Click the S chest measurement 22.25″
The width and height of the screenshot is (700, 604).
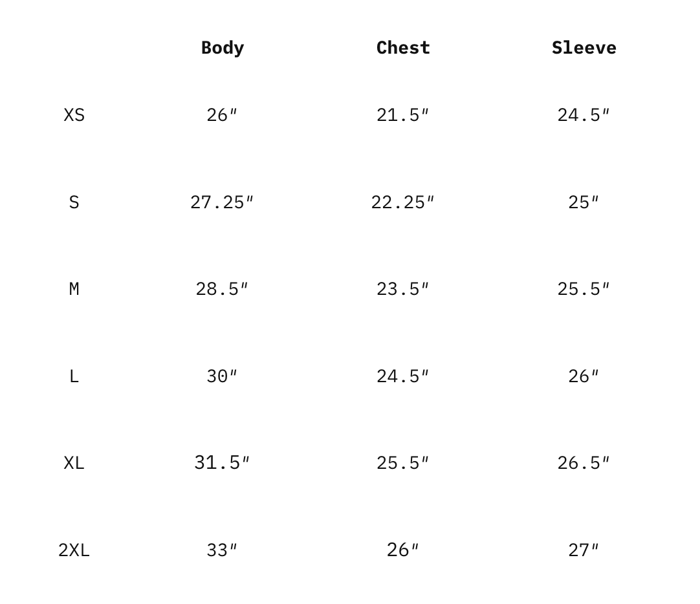(x=402, y=202)
